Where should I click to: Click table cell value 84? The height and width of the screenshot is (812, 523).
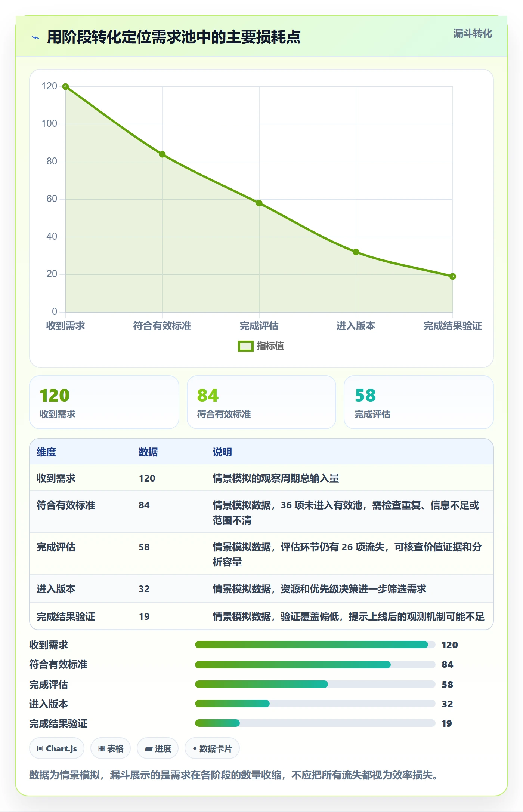click(x=144, y=505)
